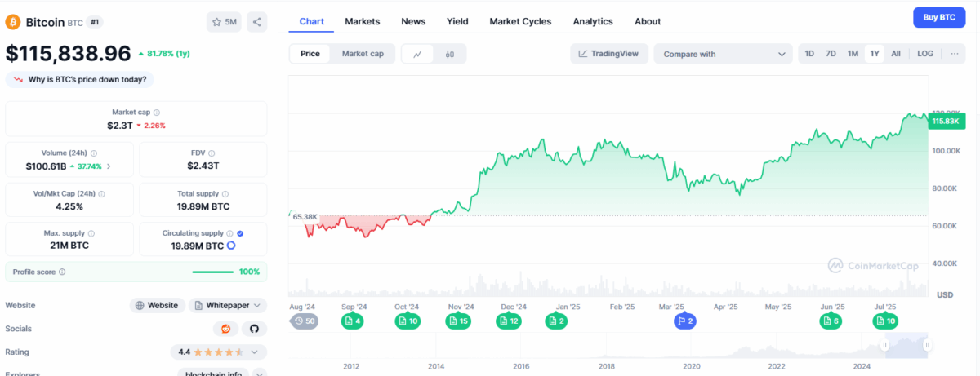The width and height of the screenshot is (980, 376).
Task: Click the verified badge by Circulating supply
Action: (240, 233)
